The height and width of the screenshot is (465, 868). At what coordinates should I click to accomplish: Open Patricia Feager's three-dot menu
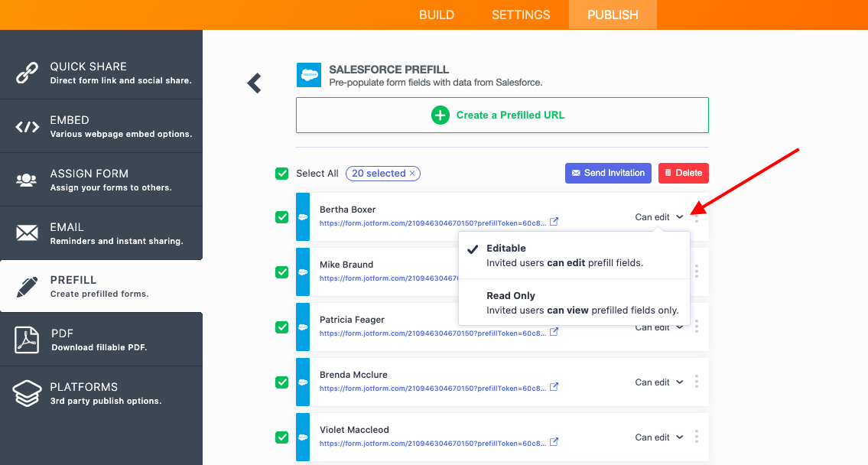[697, 326]
